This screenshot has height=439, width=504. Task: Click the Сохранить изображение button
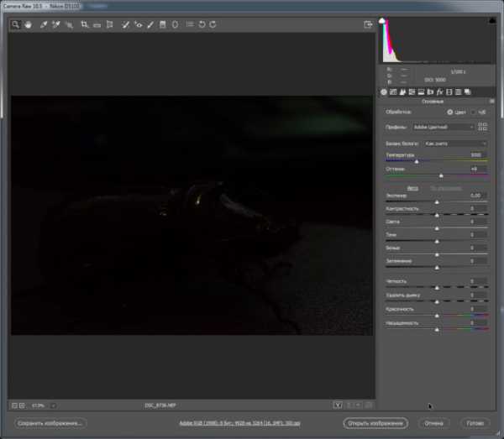click(51, 424)
